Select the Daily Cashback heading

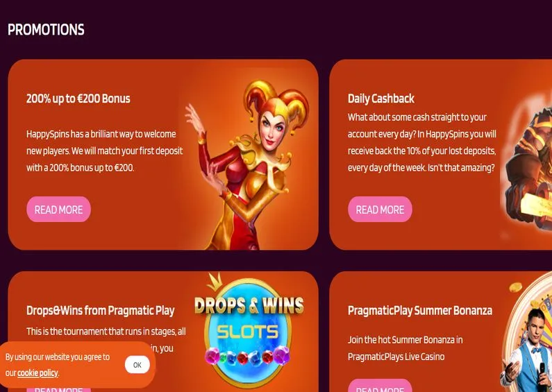(381, 99)
